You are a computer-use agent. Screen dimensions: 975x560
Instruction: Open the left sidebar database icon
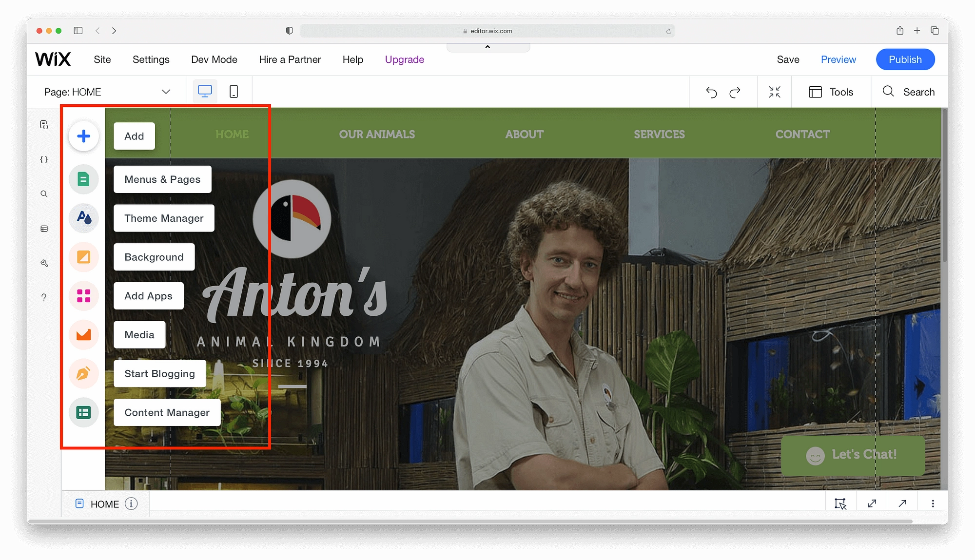[44, 229]
